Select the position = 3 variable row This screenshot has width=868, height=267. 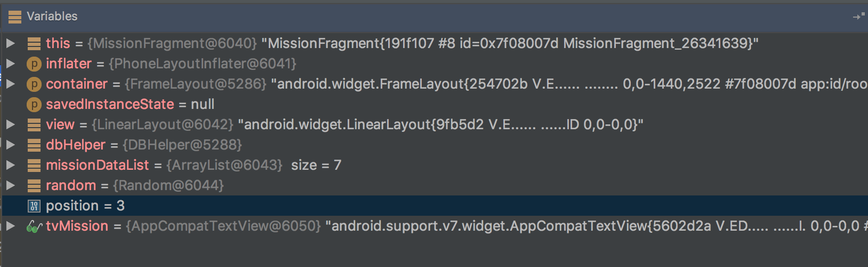pyautogui.click(x=85, y=206)
